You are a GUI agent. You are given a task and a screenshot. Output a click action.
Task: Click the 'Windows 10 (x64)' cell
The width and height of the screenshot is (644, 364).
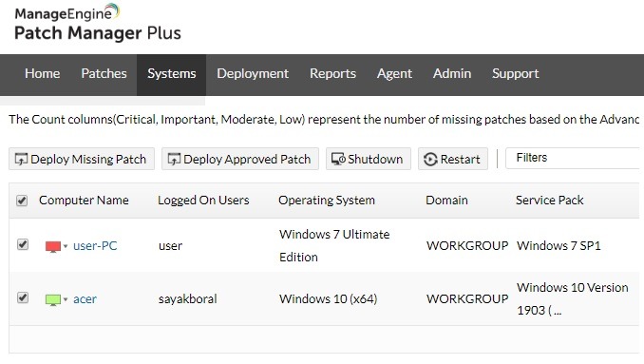point(328,299)
